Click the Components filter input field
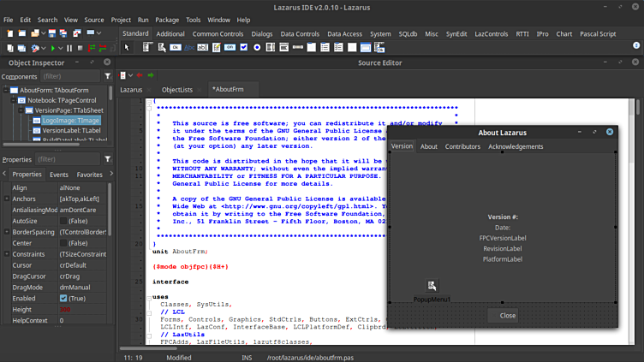Screen dimensions: 644x362 [71, 75]
